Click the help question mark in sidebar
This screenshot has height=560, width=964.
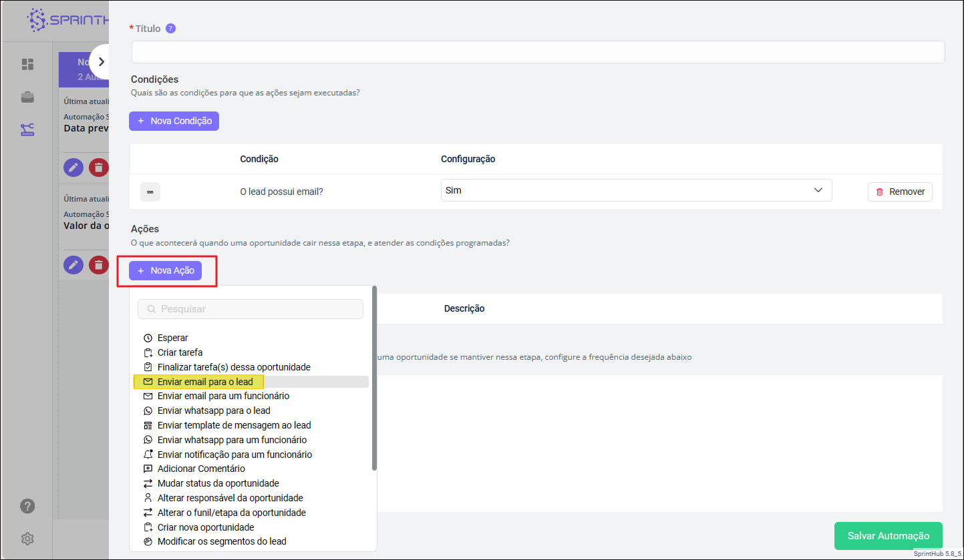[27, 505]
